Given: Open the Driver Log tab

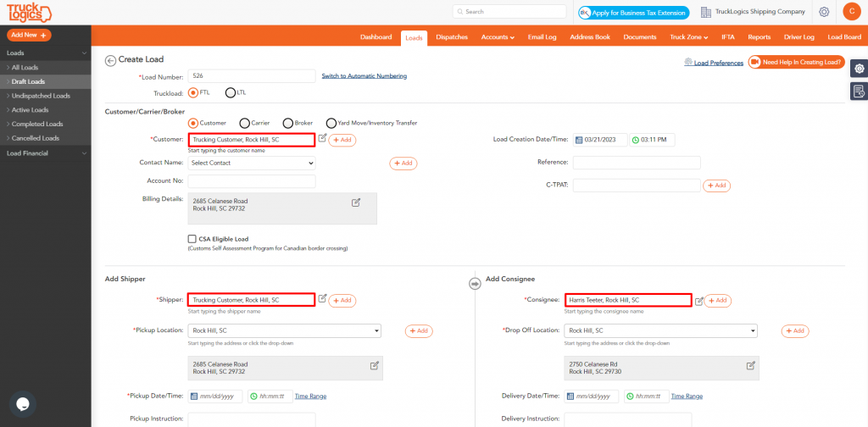Looking at the screenshot, I should pyautogui.click(x=798, y=37).
